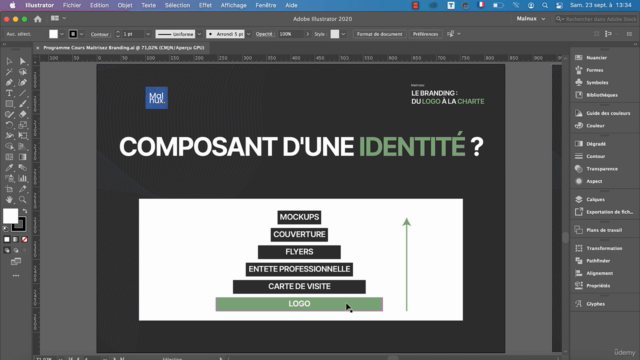This screenshot has height=360, width=640.
Task: Set paint type to Gradient
Action: pyautogui.click(x=16, y=240)
